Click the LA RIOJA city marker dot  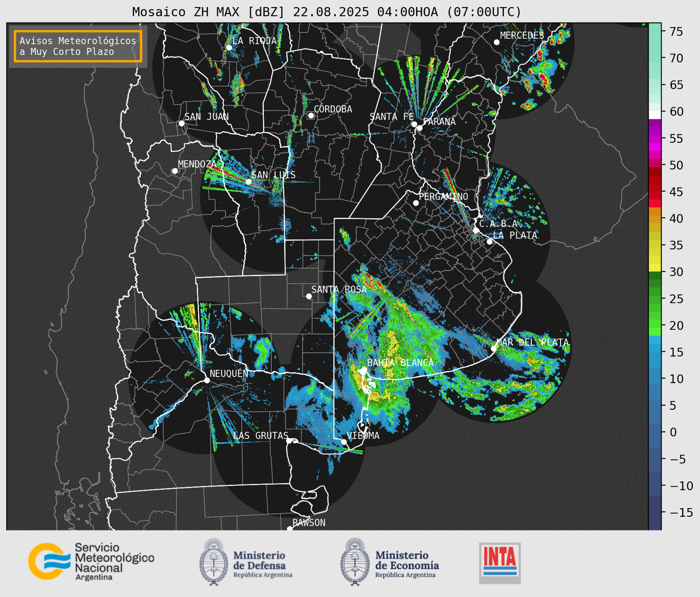point(229,47)
